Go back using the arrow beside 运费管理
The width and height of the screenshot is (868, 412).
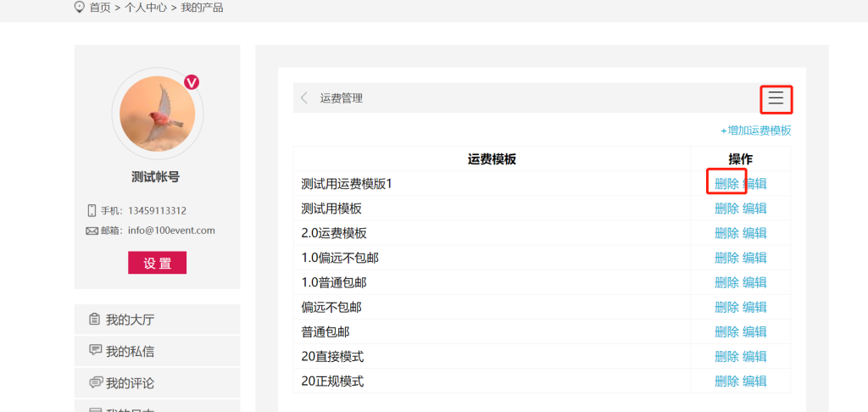point(304,98)
